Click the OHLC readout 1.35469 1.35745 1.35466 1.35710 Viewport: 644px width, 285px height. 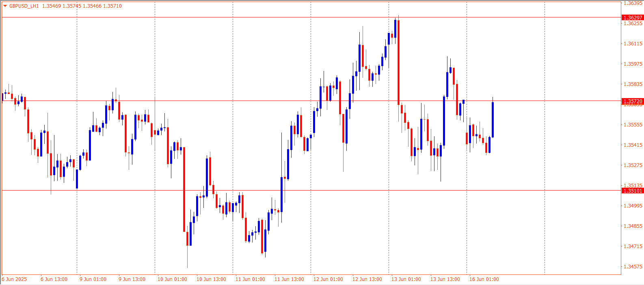tap(82, 6)
